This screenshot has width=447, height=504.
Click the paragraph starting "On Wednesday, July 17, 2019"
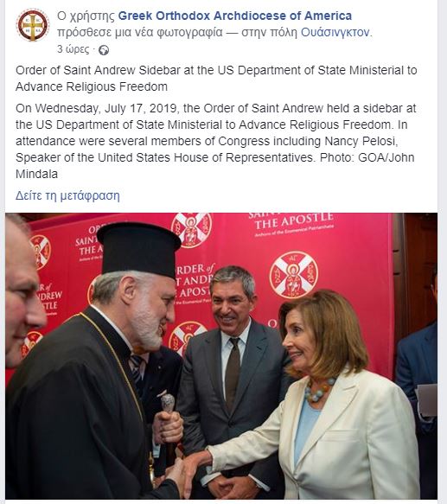pyautogui.click(x=216, y=141)
